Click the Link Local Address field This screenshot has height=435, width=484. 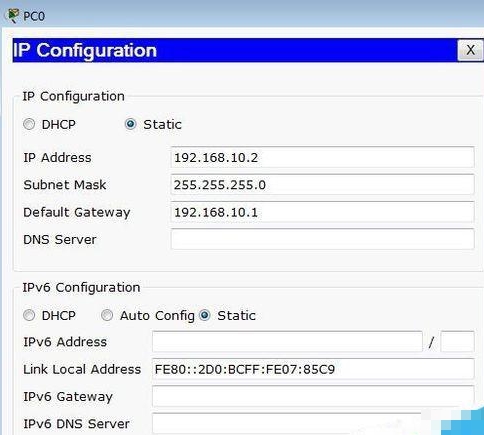coord(313,369)
